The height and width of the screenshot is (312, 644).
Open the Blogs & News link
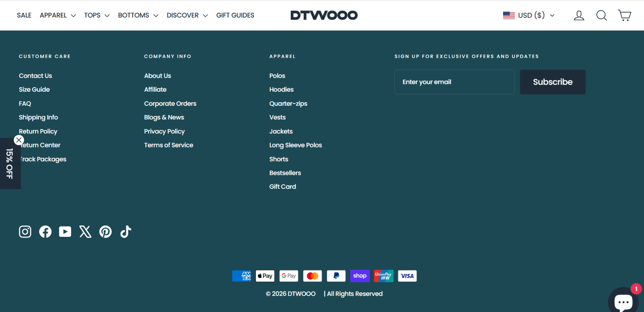pos(164,117)
